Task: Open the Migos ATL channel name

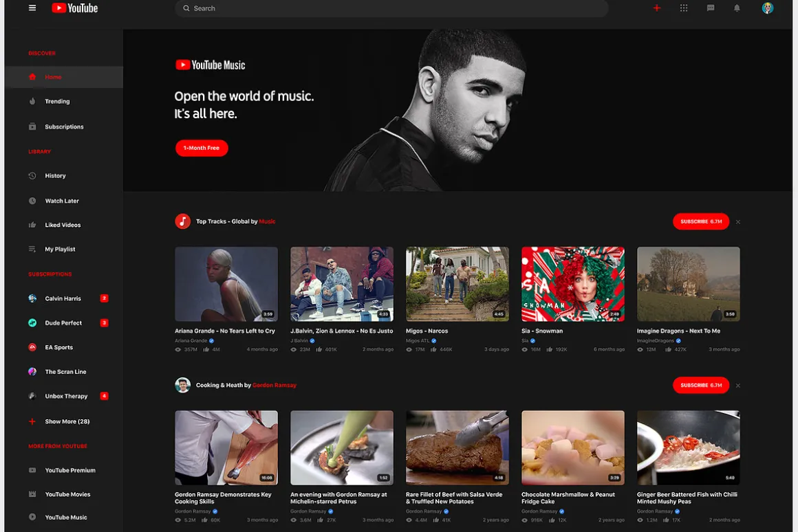Action: (x=418, y=341)
